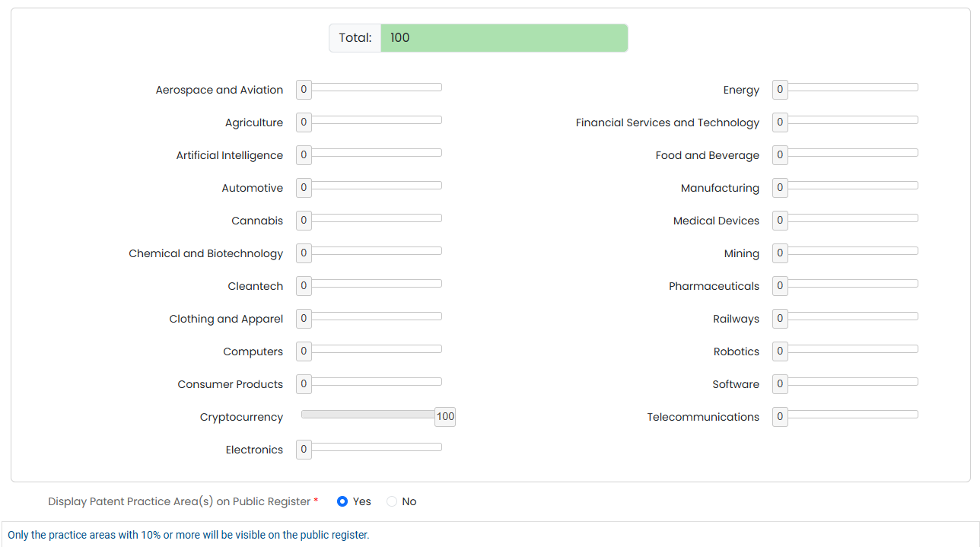Click the Electronics slider handle
Image resolution: width=980 pixels, height=547 pixels.
point(304,450)
